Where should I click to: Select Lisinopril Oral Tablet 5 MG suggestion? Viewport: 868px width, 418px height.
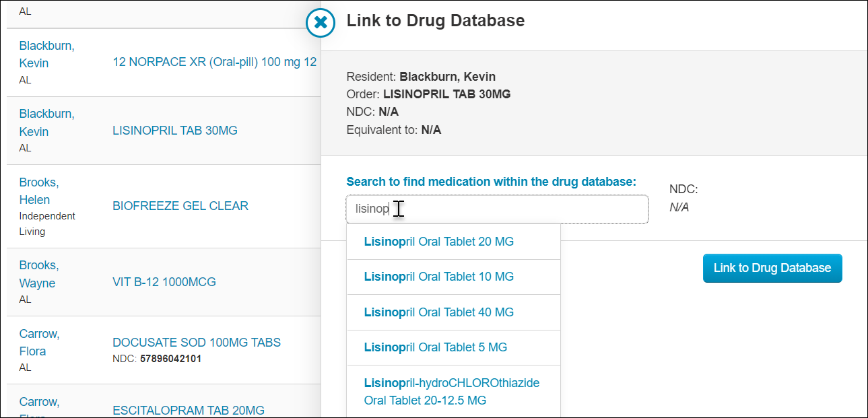(453, 347)
